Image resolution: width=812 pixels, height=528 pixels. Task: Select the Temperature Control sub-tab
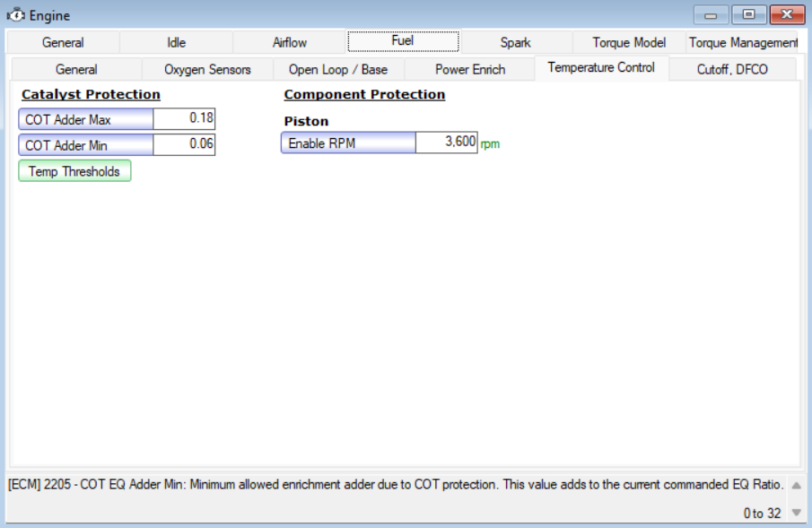pyautogui.click(x=601, y=68)
